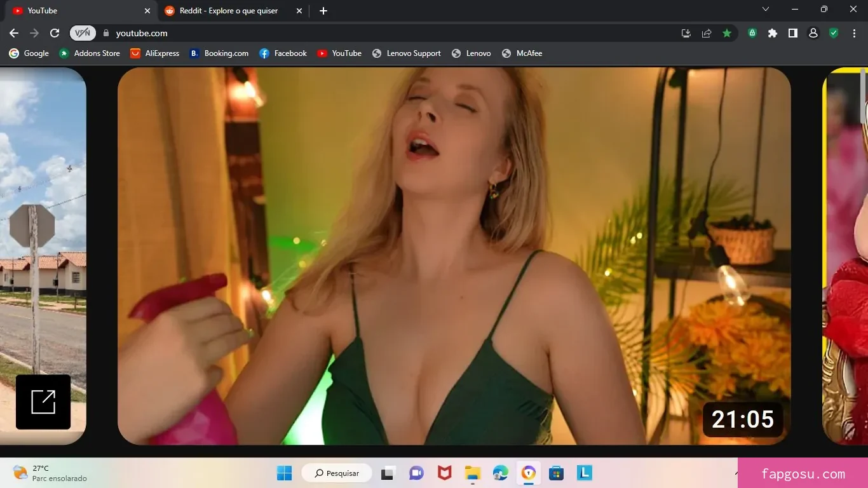The height and width of the screenshot is (488, 868).
Task: Open Task View on the taskbar
Action: click(388, 473)
